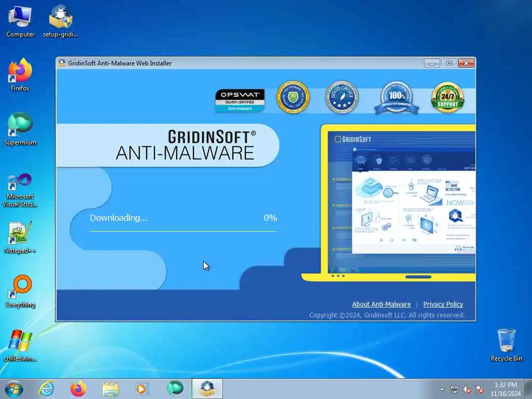Select the Firefox desktop shortcut

(20, 75)
